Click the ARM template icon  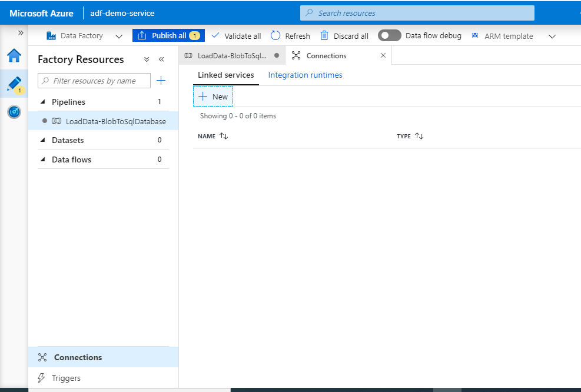click(475, 35)
